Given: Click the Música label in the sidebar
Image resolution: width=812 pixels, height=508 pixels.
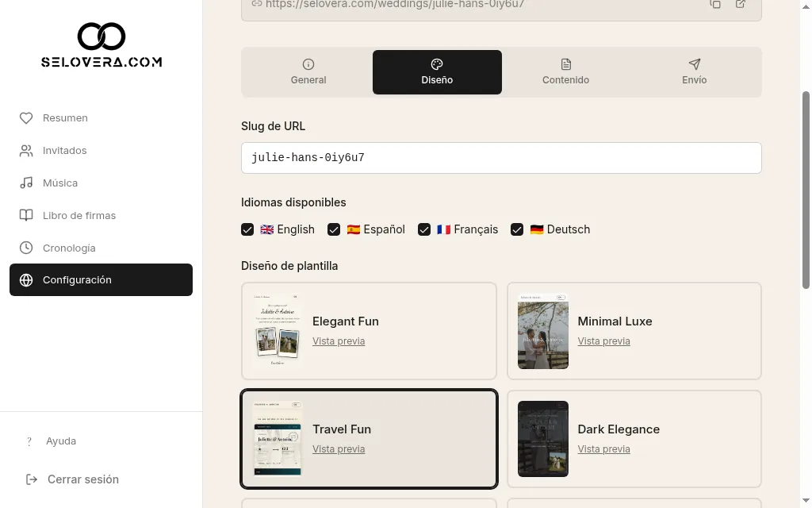Looking at the screenshot, I should [60, 183].
